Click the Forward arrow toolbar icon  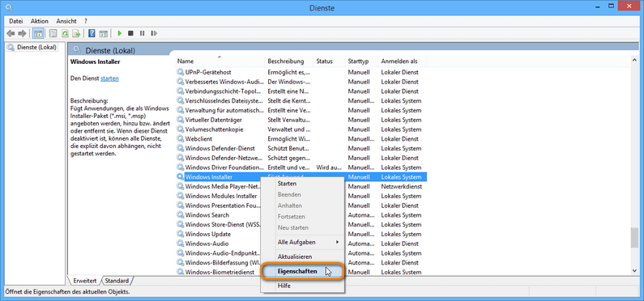pos(22,33)
